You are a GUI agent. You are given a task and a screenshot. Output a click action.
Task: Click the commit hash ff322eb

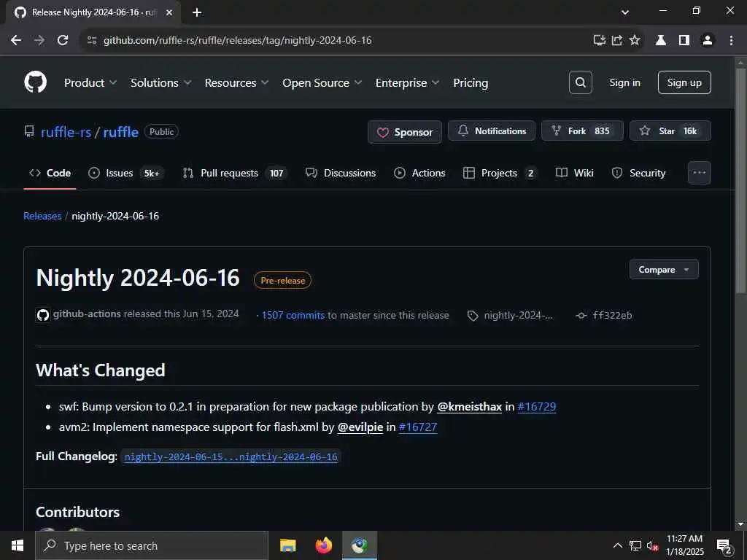(612, 315)
